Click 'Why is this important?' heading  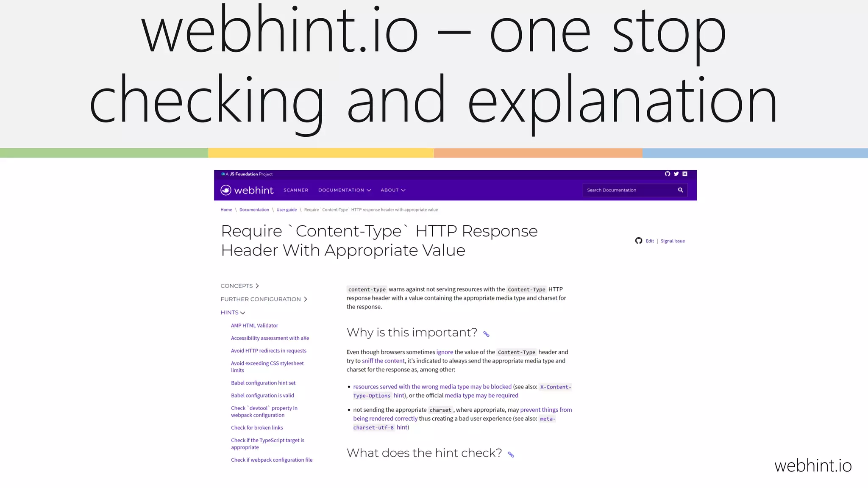tap(412, 333)
